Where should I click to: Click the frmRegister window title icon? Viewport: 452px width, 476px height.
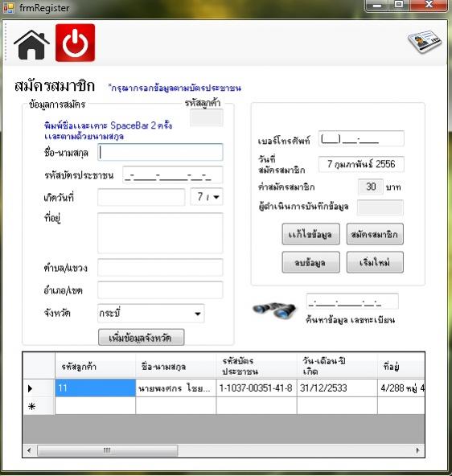[8, 7]
